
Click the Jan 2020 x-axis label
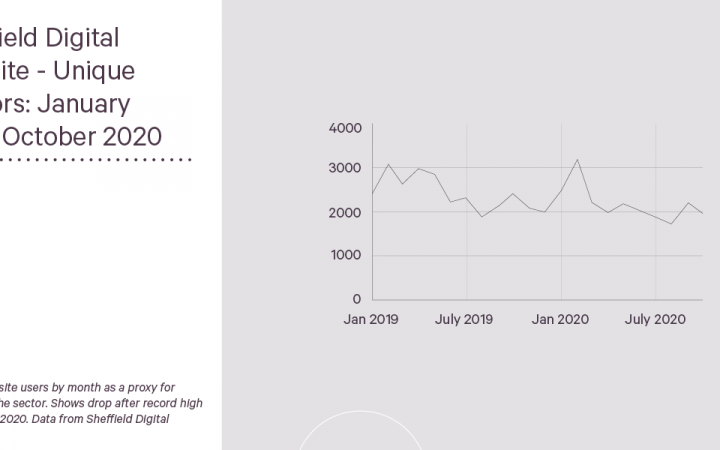(560, 319)
